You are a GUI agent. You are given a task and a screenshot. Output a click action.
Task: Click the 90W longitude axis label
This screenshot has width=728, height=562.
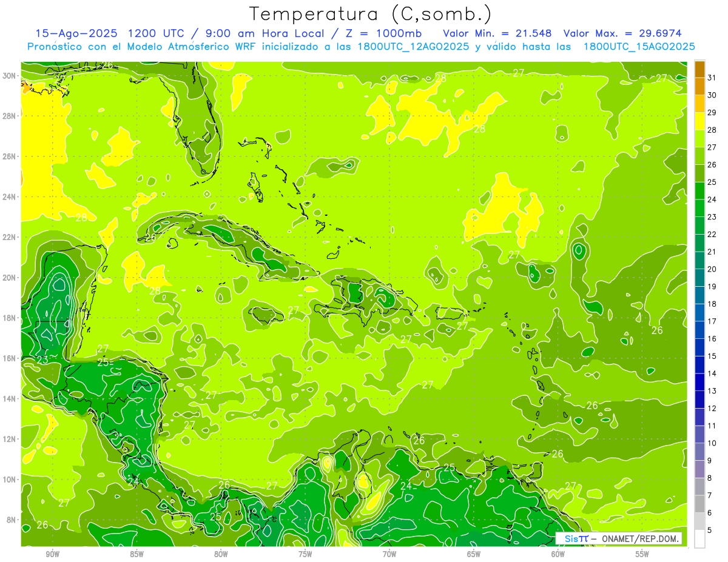[x=52, y=554]
